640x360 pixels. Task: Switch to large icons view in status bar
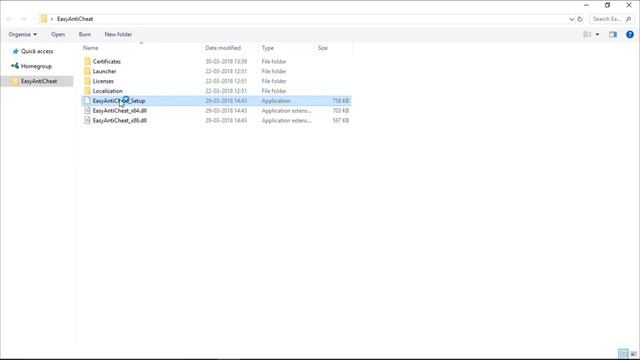click(633, 353)
